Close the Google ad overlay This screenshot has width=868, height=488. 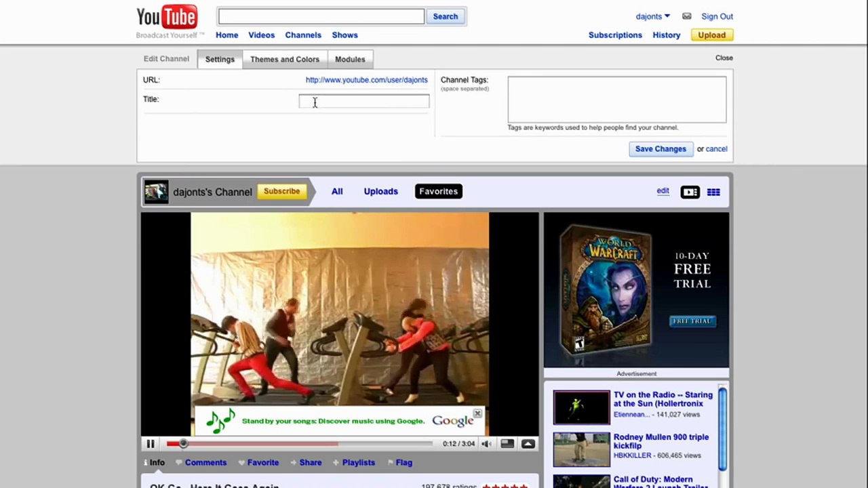[x=477, y=413]
